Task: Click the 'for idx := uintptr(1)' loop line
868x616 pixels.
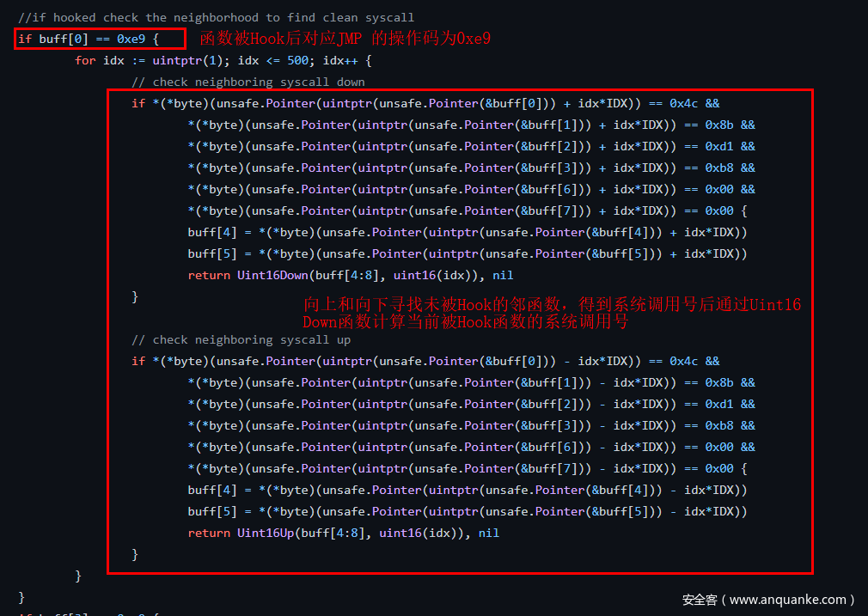Action: 223,60
